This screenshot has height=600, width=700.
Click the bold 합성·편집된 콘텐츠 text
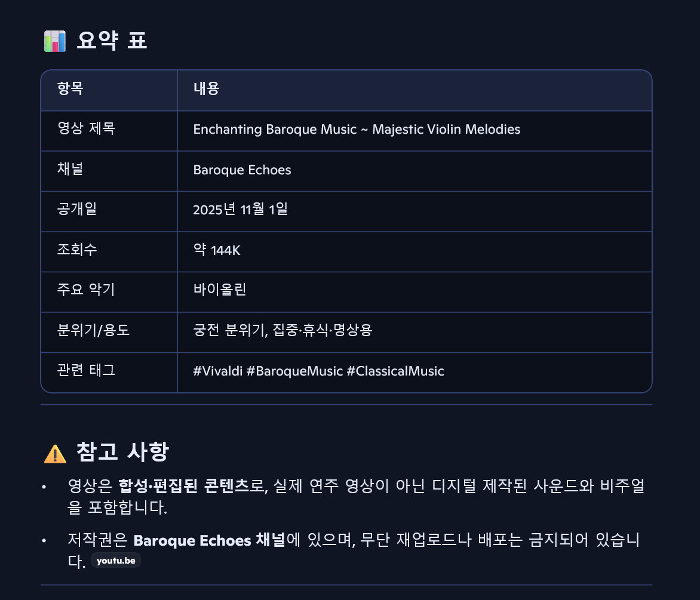click(184, 487)
